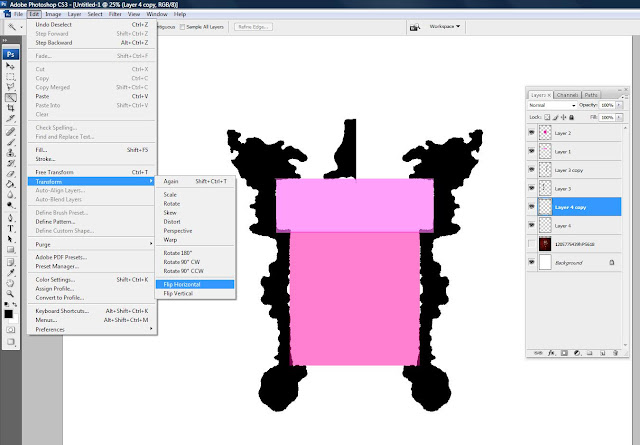640x445 pixels.
Task: Click the Background layer lock icon
Action: pos(611,263)
